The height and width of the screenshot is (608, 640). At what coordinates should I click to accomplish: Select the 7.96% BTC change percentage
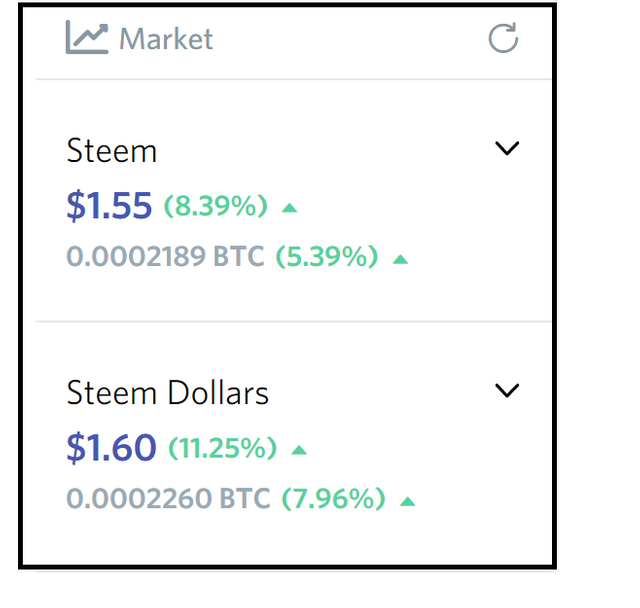[333, 499]
